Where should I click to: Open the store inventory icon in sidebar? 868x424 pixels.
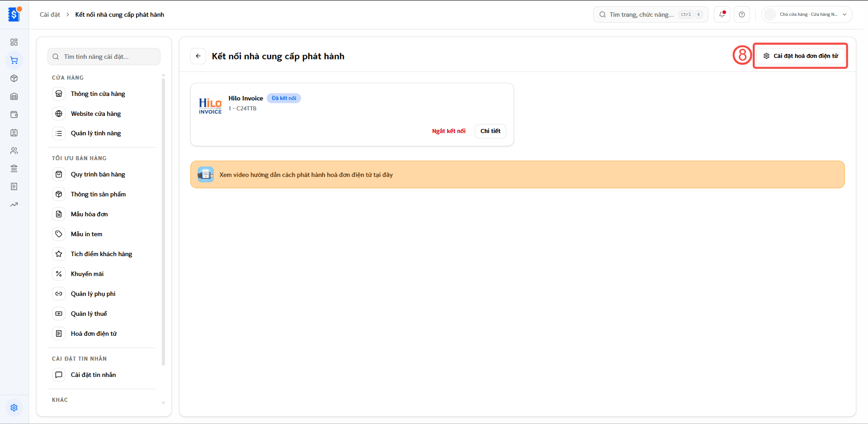coord(14,96)
